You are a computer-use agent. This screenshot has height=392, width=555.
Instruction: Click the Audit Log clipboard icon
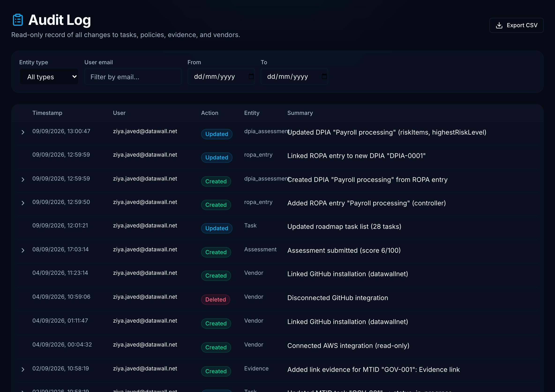18,20
